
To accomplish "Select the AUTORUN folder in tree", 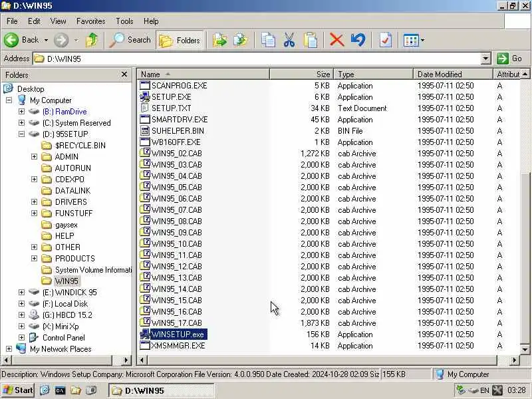I will click(x=73, y=168).
